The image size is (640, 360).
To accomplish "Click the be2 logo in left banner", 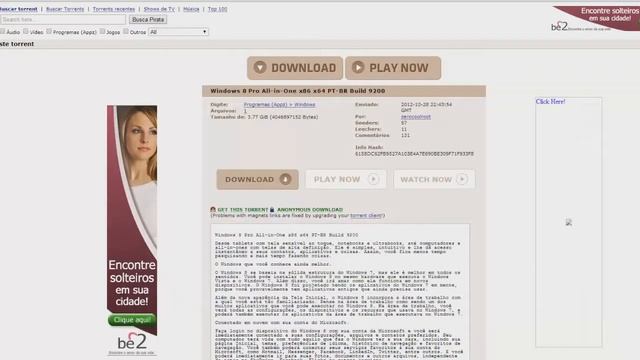I will pos(132,342).
